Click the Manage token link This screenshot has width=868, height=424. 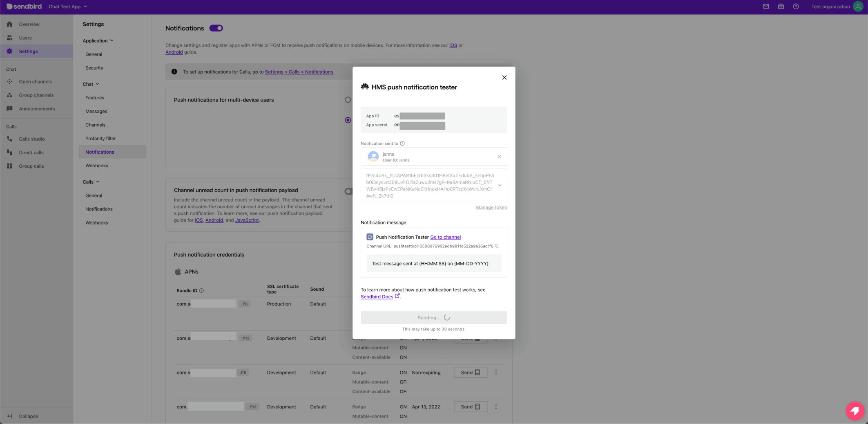491,207
